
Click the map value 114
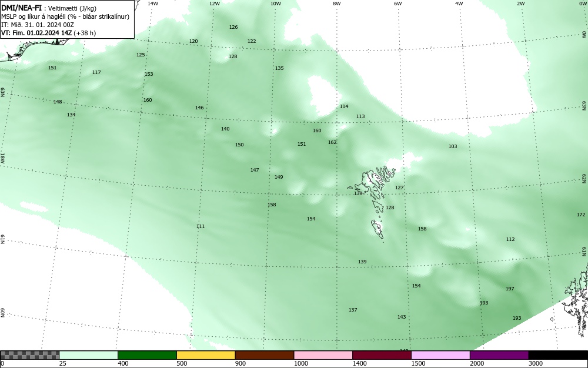pos(344,106)
